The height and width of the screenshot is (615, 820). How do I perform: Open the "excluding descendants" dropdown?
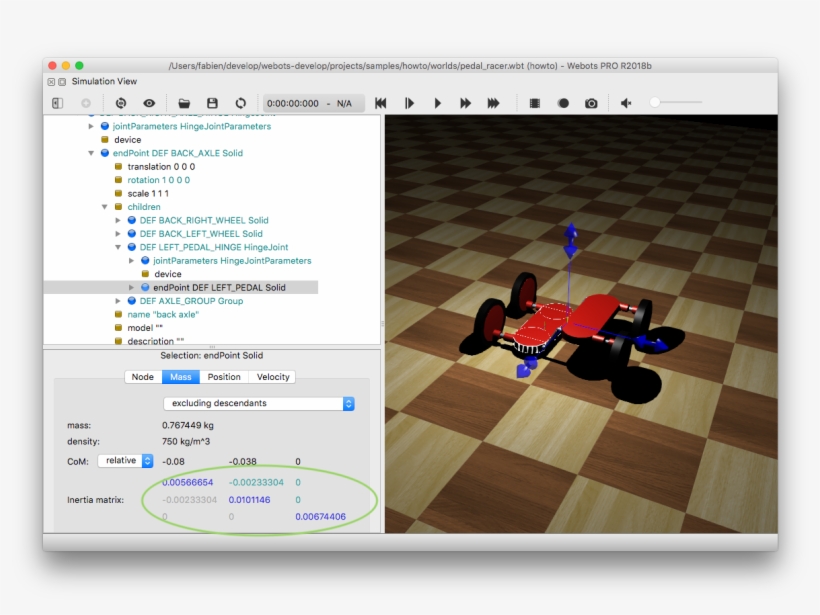click(258, 404)
